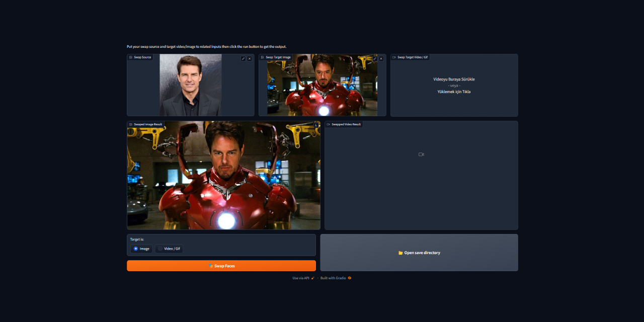Viewport: 644px width, 322px height.
Task: Edit the Swap Target Image with pencil icon
Action: [374, 58]
